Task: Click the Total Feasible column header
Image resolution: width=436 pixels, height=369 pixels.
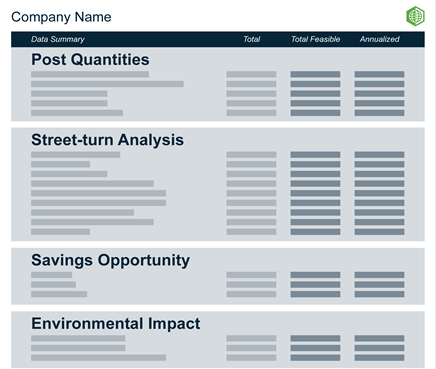Action: coord(315,39)
